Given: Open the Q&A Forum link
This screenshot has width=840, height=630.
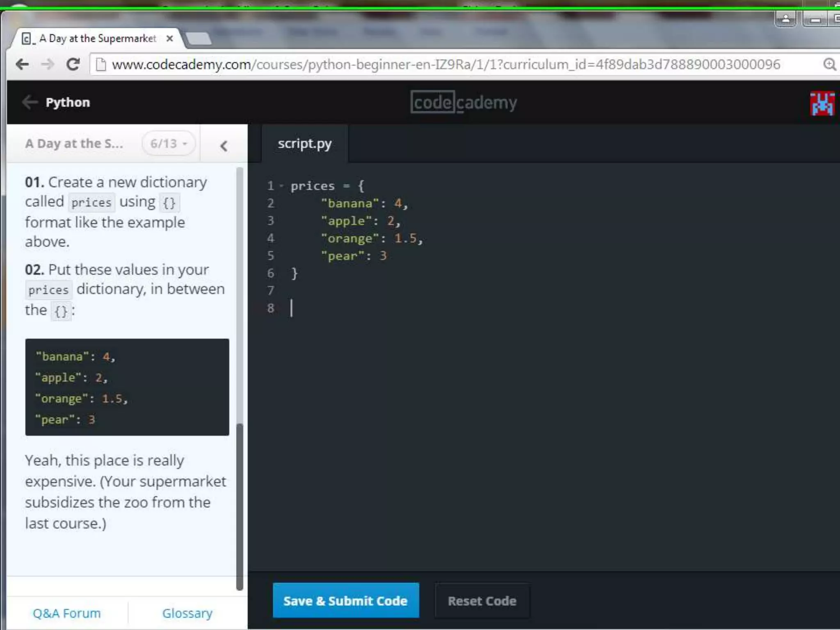Looking at the screenshot, I should (66, 613).
